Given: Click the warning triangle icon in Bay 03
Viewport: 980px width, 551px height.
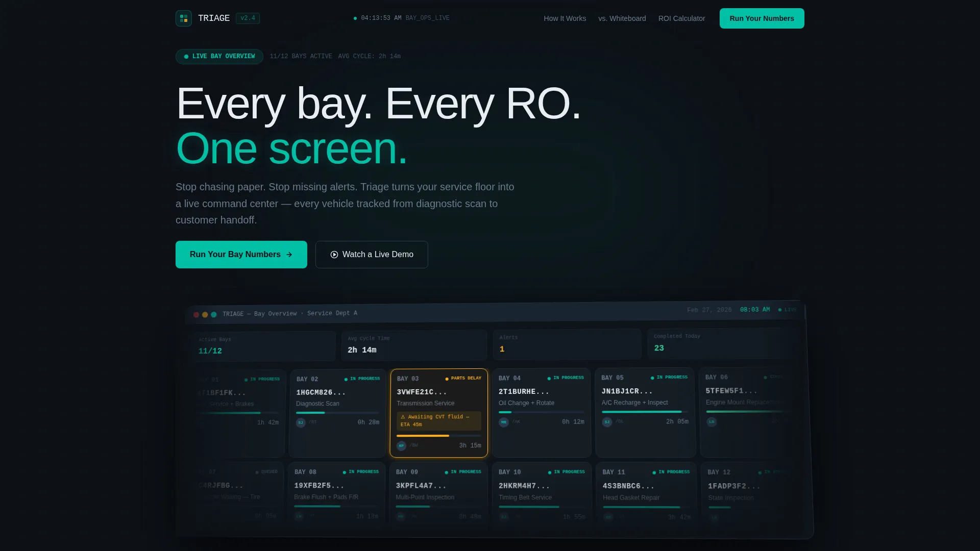Looking at the screenshot, I should (403, 417).
